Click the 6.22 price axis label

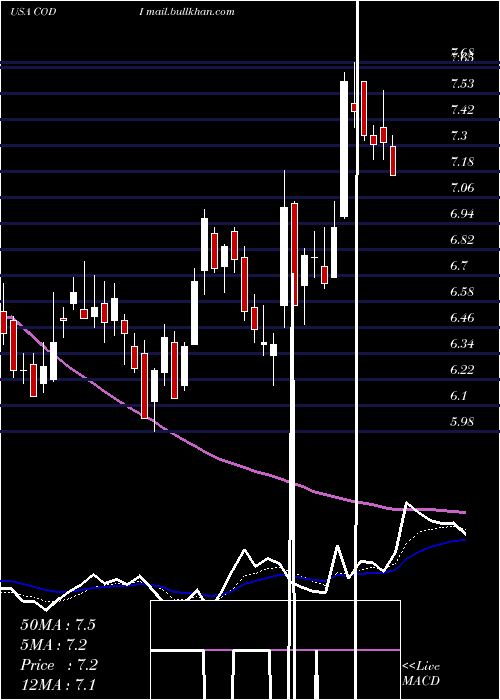(462, 370)
